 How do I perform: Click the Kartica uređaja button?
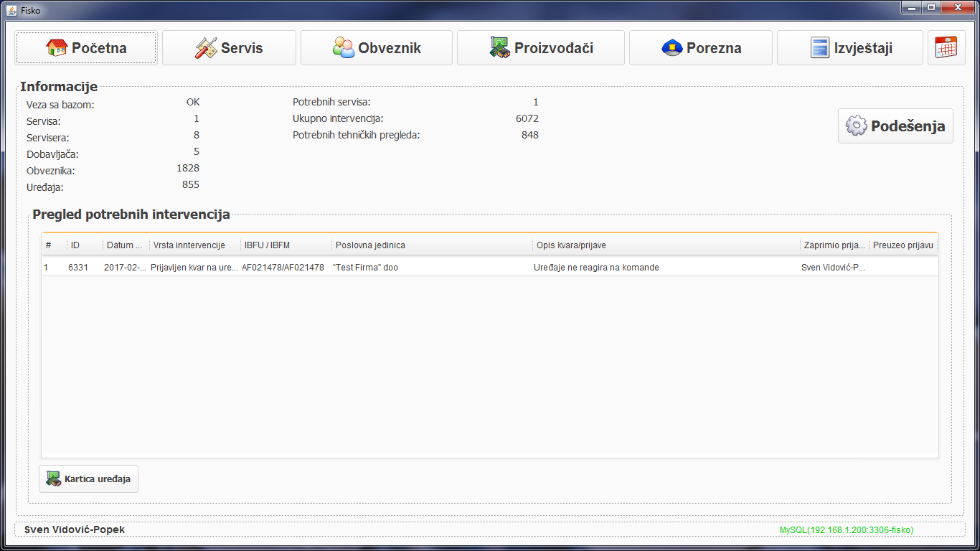point(88,479)
